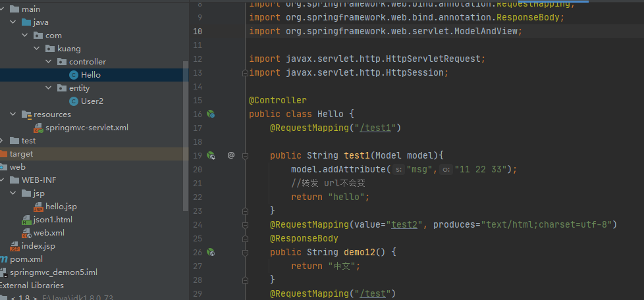Select Hello in the project tree
Image resolution: width=644 pixels, height=300 pixels.
click(91, 75)
